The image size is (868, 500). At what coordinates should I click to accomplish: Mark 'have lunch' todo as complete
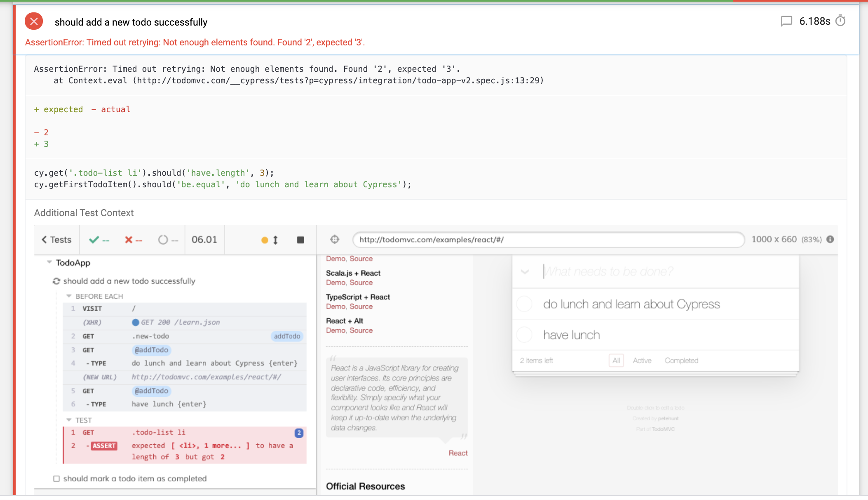click(524, 335)
